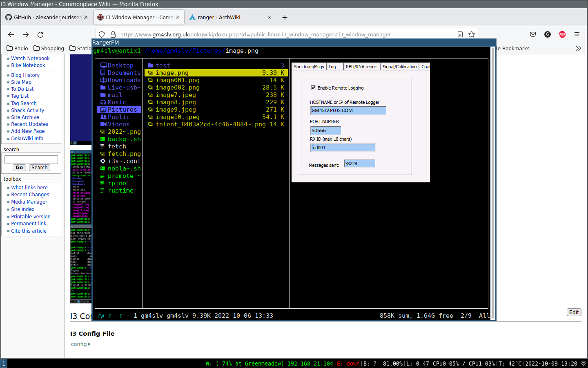Image resolution: width=588 pixels, height=368 pixels.
Task: Expand the config disclosure arrow
Action: click(89, 344)
